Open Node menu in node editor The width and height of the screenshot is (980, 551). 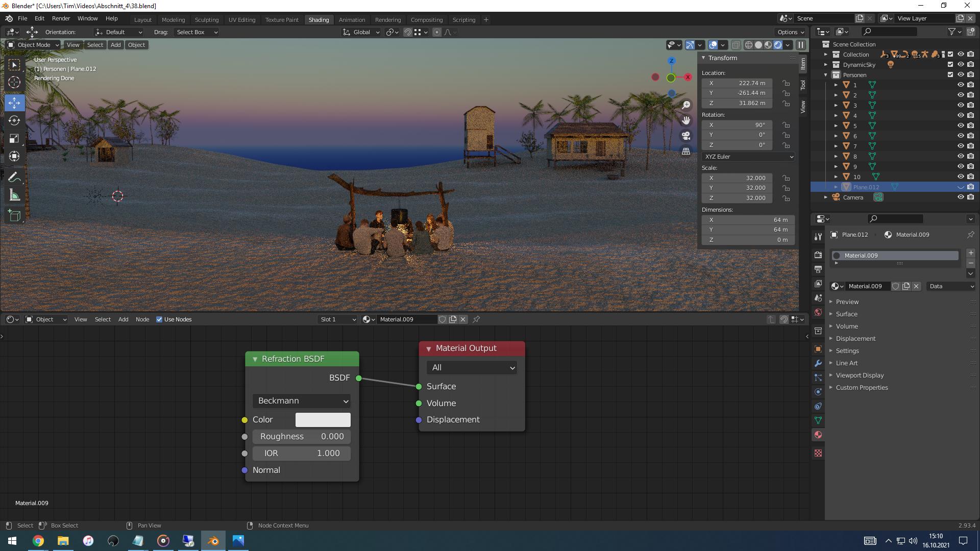pyautogui.click(x=142, y=319)
